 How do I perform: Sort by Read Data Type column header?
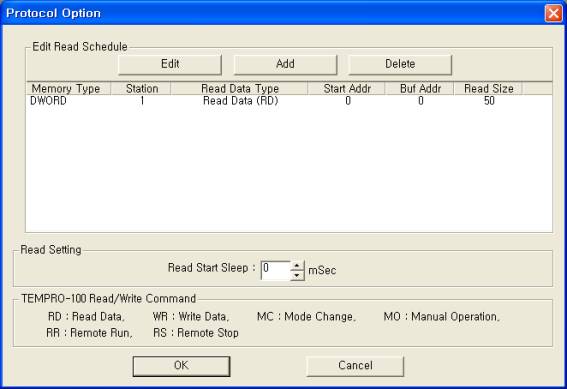click(x=239, y=89)
